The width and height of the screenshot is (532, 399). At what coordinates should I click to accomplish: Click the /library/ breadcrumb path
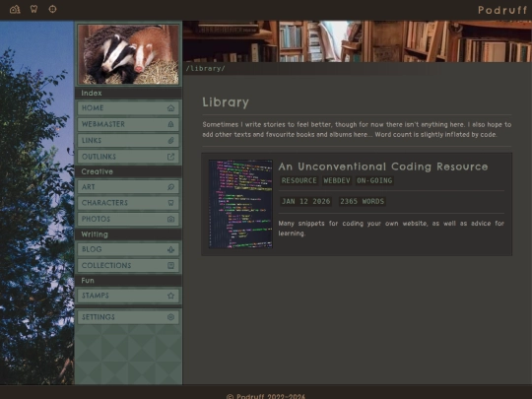(205, 68)
